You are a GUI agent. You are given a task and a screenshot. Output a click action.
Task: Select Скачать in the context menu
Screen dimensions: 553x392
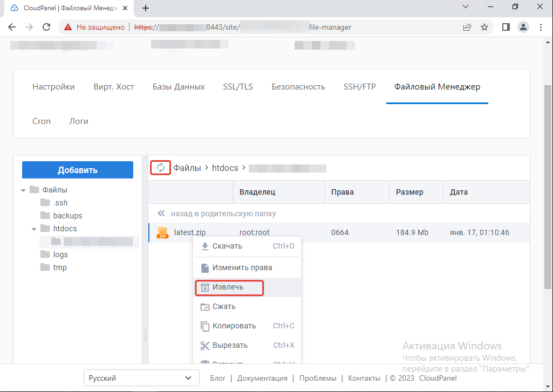[227, 246]
